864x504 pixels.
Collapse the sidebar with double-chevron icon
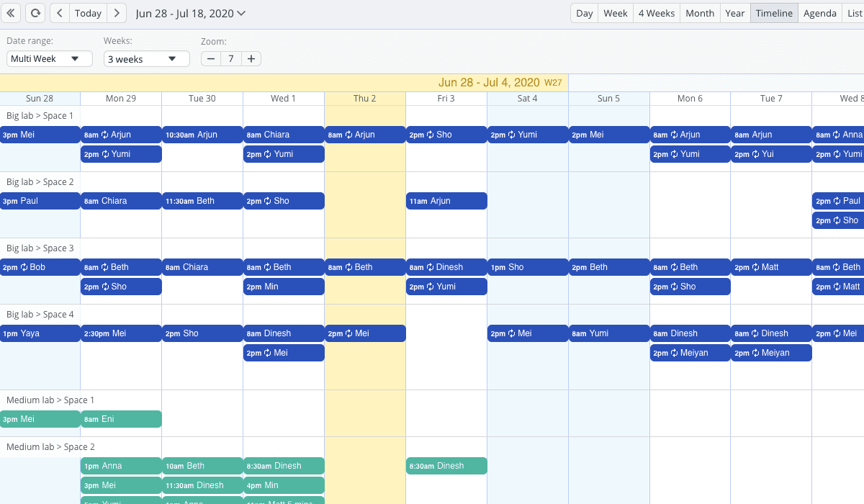pos(11,13)
